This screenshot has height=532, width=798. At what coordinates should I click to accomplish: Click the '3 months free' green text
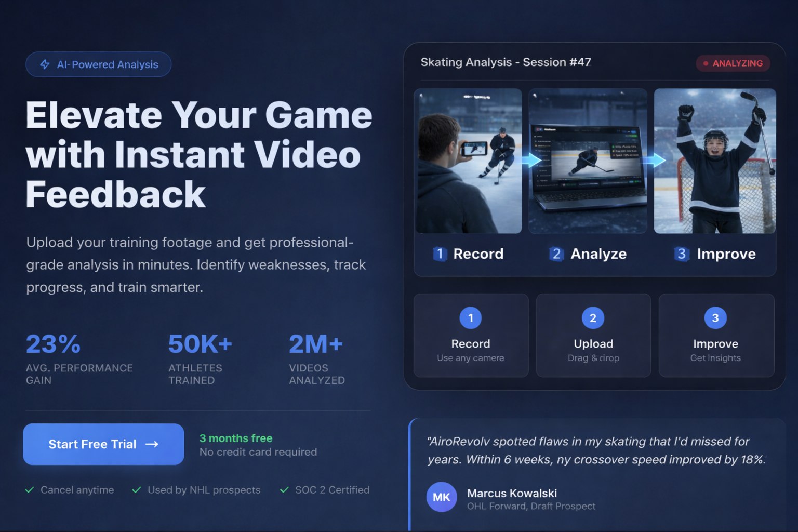[x=236, y=438]
